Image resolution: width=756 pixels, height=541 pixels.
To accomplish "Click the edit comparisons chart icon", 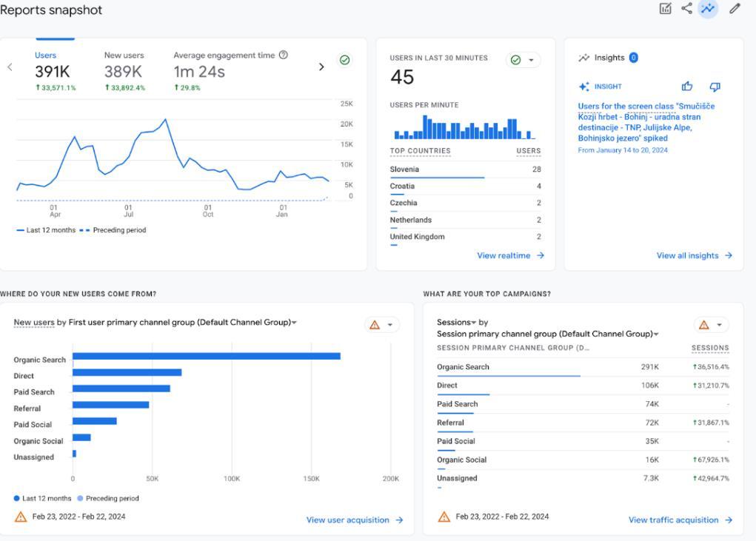I will pyautogui.click(x=666, y=9).
